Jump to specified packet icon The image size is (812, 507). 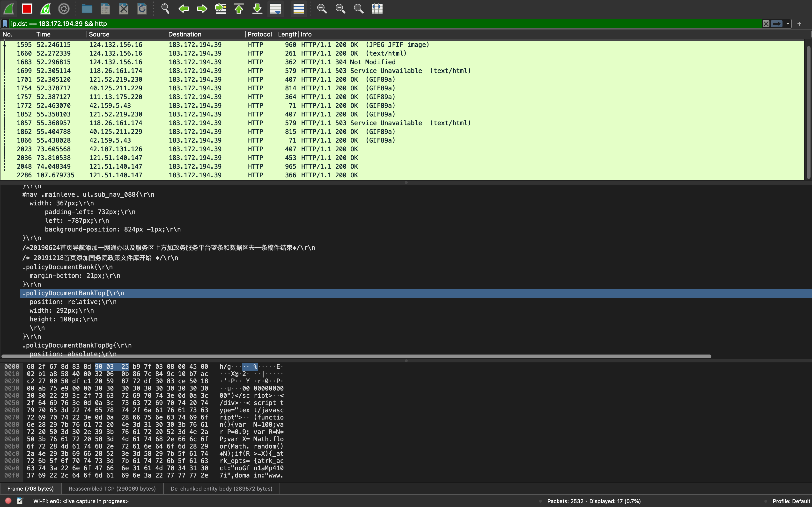[x=221, y=9]
